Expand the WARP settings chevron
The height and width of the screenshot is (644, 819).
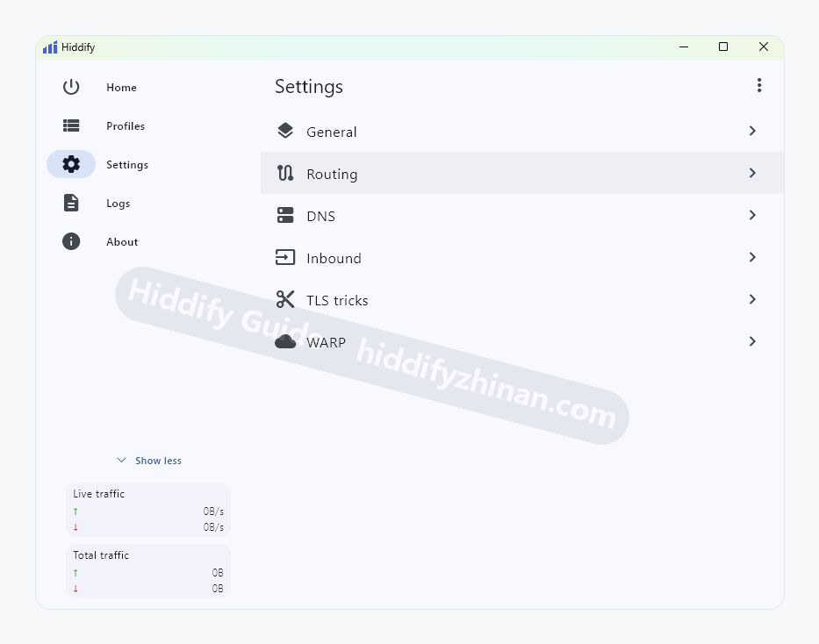coord(752,342)
